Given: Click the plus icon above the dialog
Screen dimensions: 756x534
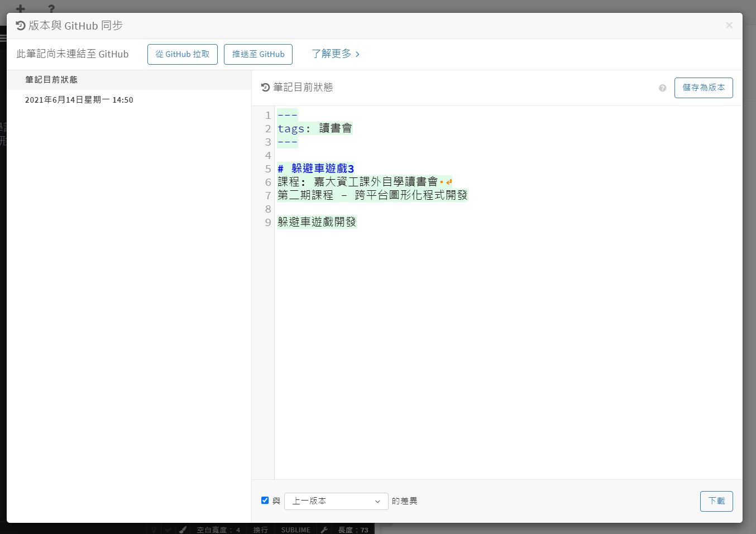Looking at the screenshot, I should pyautogui.click(x=21, y=8).
